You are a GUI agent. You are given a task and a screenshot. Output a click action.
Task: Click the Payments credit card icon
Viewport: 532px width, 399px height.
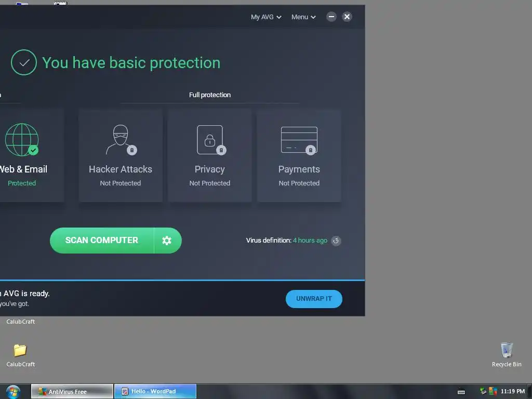(299, 140)
